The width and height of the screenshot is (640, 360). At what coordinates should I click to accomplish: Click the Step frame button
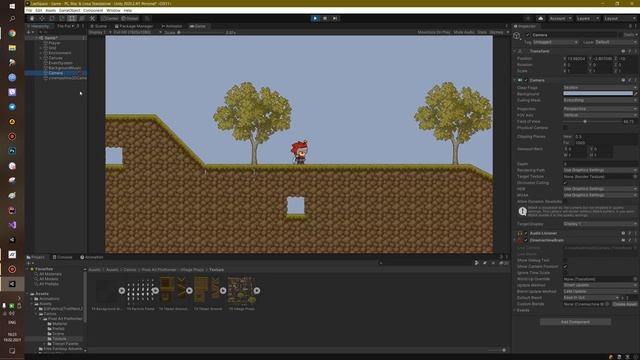pyautogui.click(x=335, y=18)
